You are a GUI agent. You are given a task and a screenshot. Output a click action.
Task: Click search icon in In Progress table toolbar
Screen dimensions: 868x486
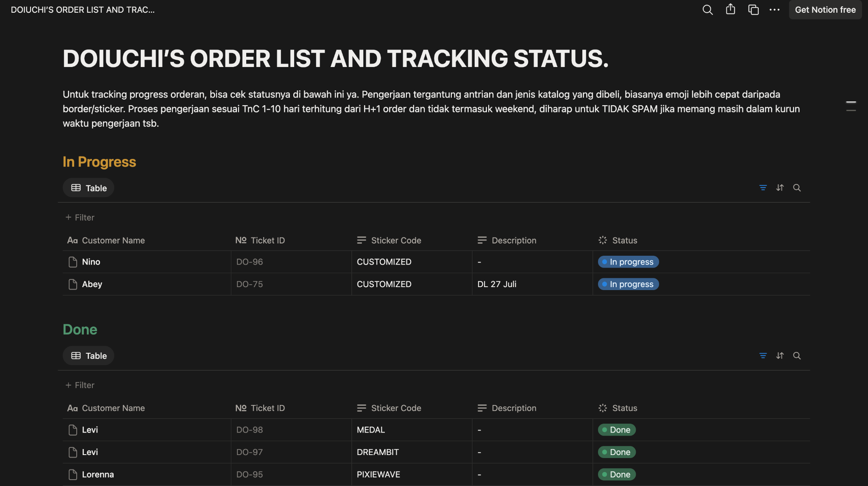pyautogui.click(x=797, y=187)
